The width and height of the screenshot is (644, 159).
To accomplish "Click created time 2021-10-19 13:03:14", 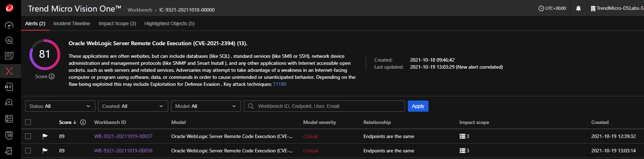I will tap(614, 151).
